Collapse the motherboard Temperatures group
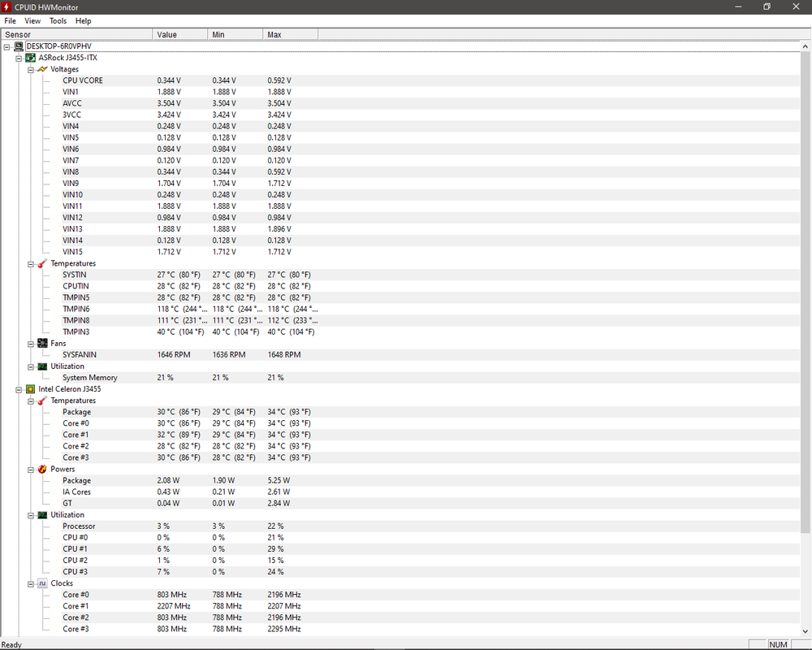The image size is (812, 650). pyautogui.click(x=31, y=264)
